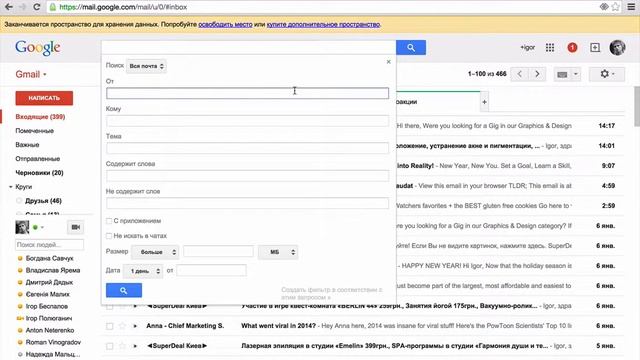The height and width of the screenshot is (360, 640).
Task: Open the '+Igor' Google+ profile link
Action: coord(527,48)
